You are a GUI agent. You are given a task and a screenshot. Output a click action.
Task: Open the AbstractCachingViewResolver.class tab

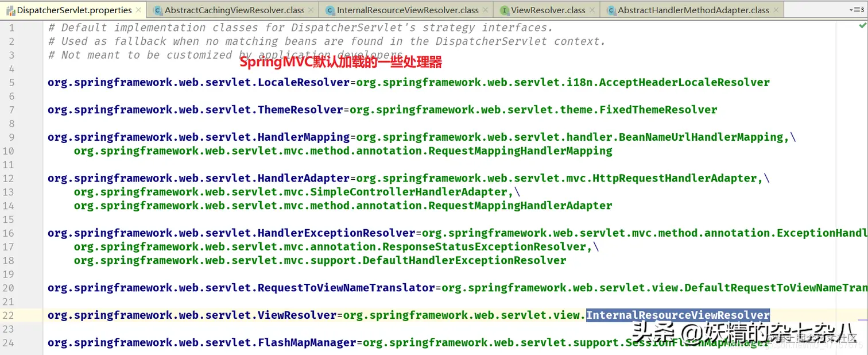(234, 10)
